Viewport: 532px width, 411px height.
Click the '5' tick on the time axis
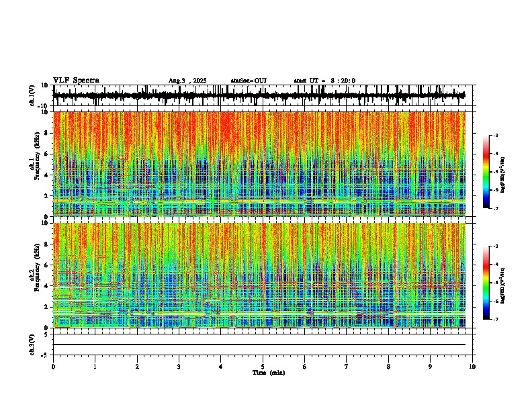click(263, 367)
